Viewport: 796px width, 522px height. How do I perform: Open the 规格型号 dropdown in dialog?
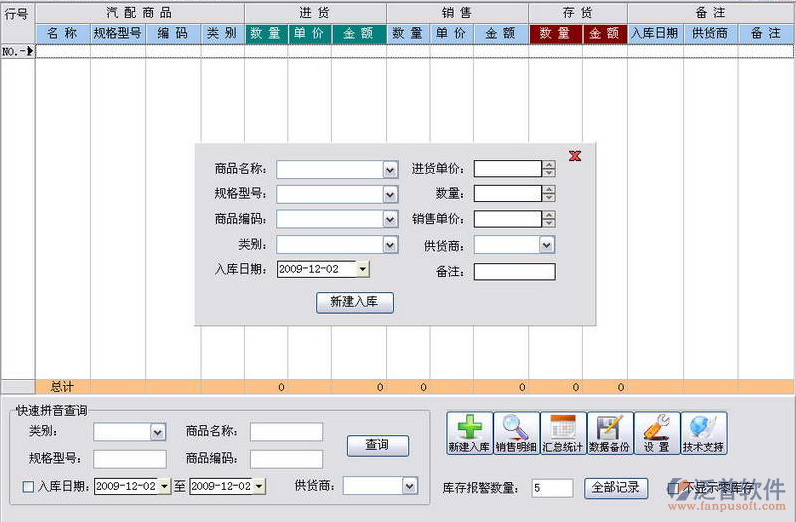(x=390, y=194)
